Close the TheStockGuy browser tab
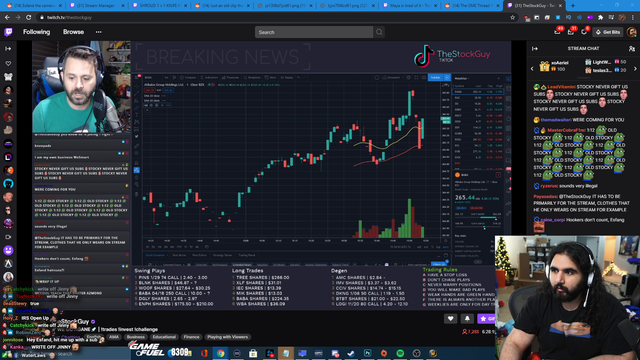 click(560, 6)
